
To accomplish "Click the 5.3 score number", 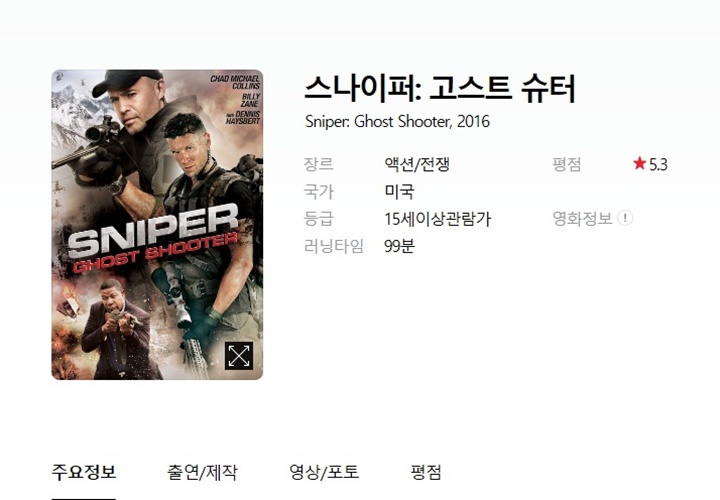I will click(x=658, y=164).
